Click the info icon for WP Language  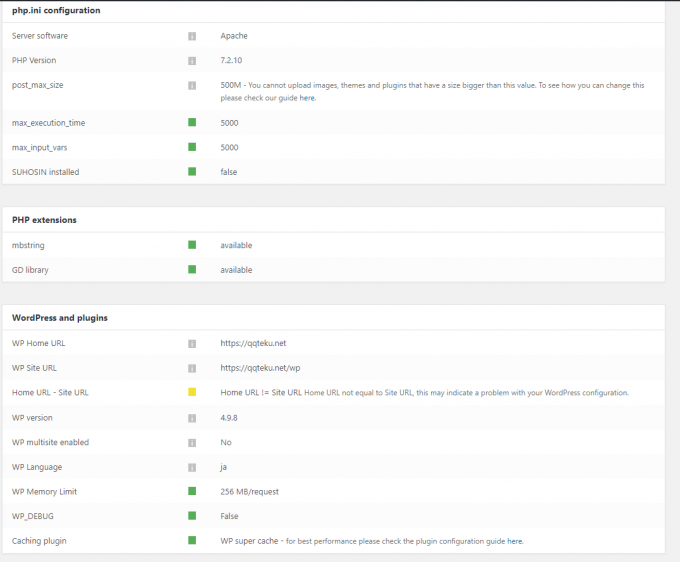coord(192,468)
